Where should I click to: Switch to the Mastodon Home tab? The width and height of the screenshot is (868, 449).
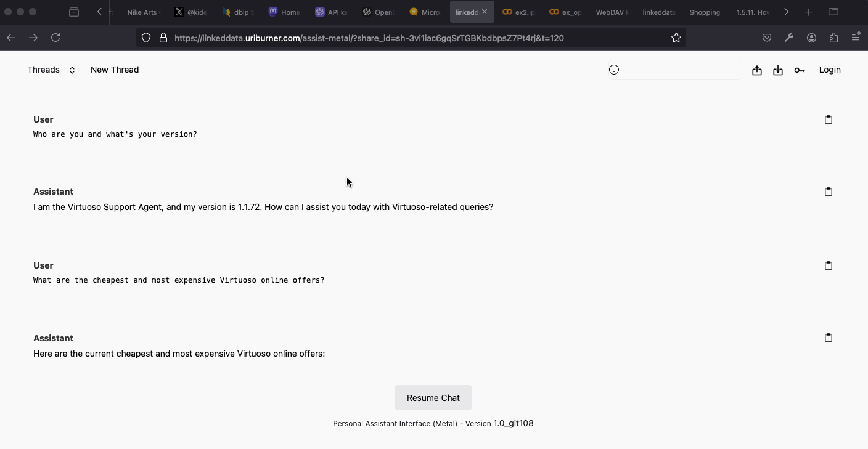coord(285,12)
